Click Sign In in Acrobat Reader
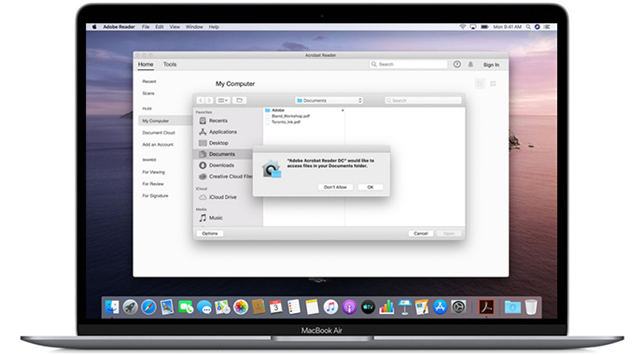This screenshot has width=644, height=355. (x=491, y=64)
